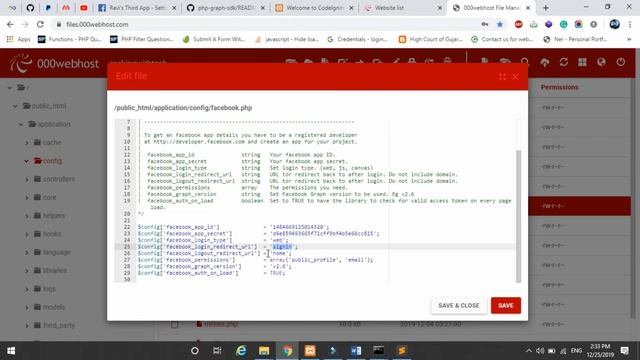
Task: Switch to php-graph-sdk README tab
Action: (225, 8)
